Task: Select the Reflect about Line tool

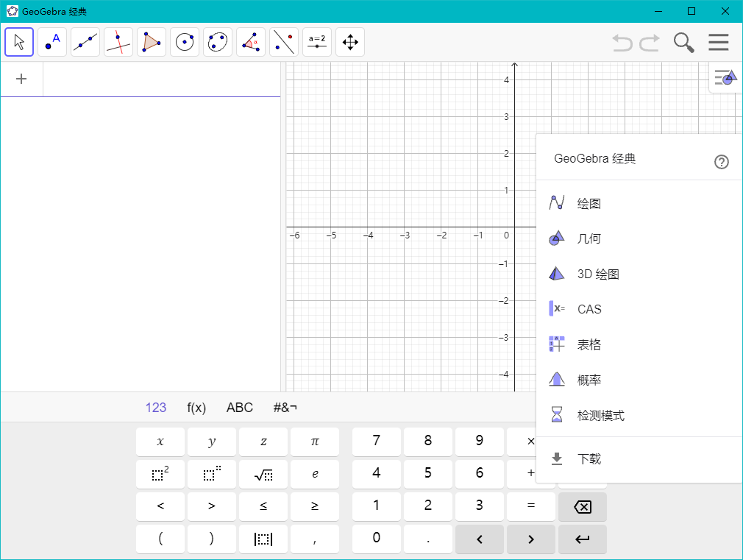Action: click(x=284, y=42)
